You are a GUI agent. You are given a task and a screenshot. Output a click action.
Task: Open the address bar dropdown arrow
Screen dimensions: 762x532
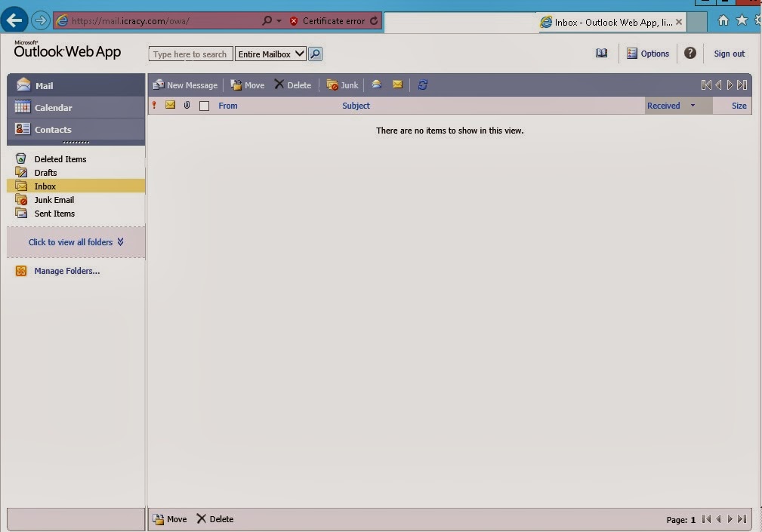coord(279,21)
